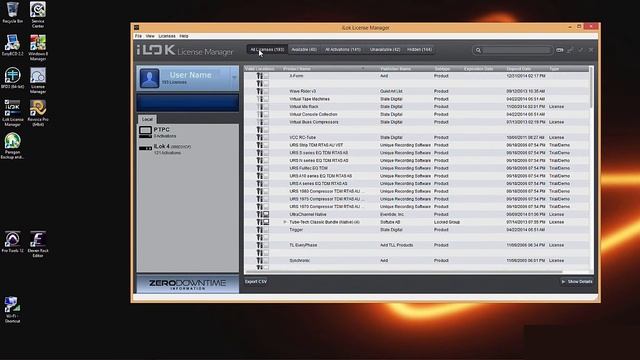Image resolution: width=640 pixels, height=360 pixels.
Task: Click the Zero Downtime Information banner
Action: tap(187, 284)
